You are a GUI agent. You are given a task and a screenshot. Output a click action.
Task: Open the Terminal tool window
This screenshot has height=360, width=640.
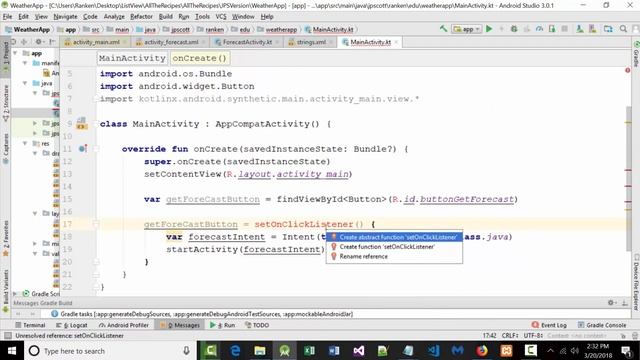(x=30, y=325)
